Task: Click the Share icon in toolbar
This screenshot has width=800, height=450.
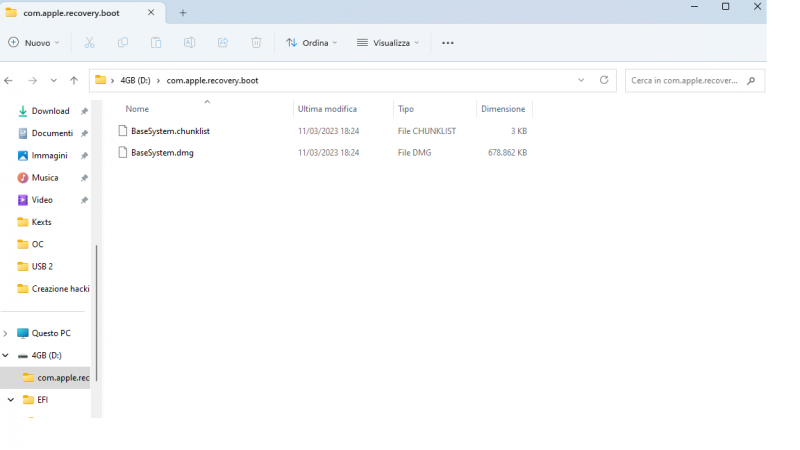Action: (x=223, y=43)
